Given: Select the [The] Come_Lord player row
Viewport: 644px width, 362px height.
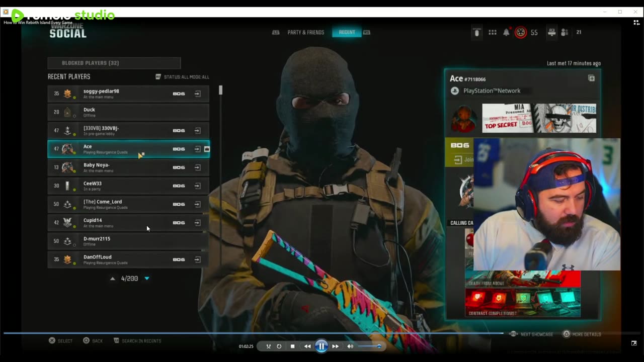Looking at the screenshot, I should click(x=128, y=204).
